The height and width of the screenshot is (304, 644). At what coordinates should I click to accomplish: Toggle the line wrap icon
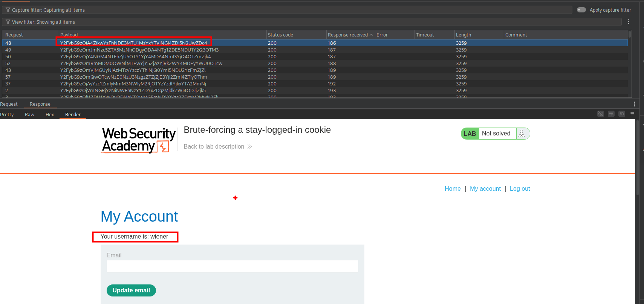coord(611,114)
